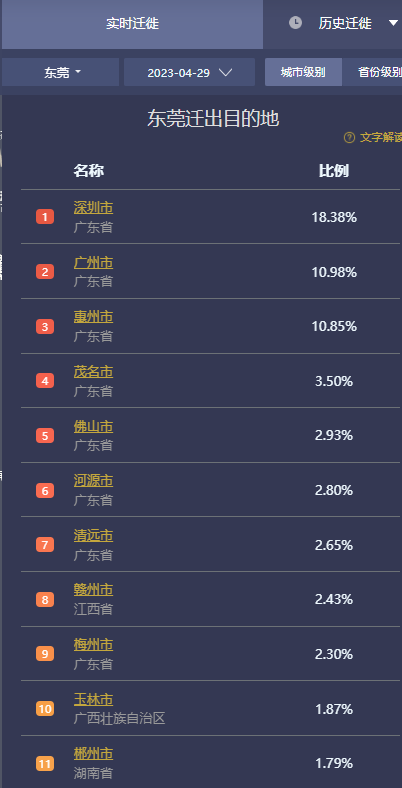This screenshot has width=402, height=788.
Task: Click the question mark icon near 文字解读
Action: click(x=349, y=138)
